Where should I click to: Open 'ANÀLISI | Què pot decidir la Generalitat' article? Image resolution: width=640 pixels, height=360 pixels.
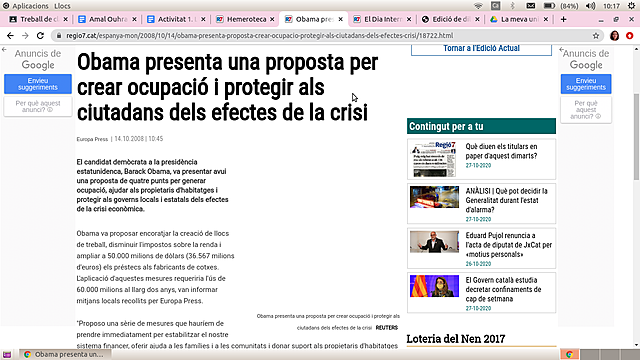coord(506,200)
